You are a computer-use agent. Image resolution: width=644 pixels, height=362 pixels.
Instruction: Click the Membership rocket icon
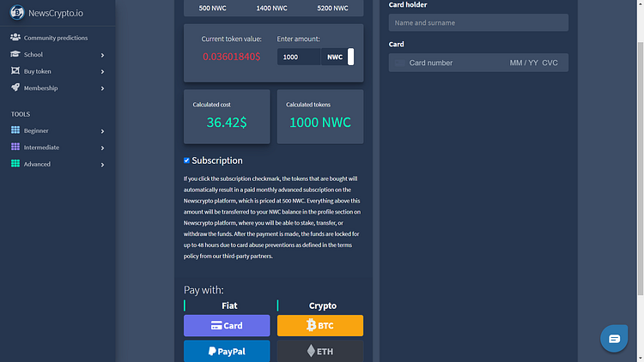click(15, 87)
